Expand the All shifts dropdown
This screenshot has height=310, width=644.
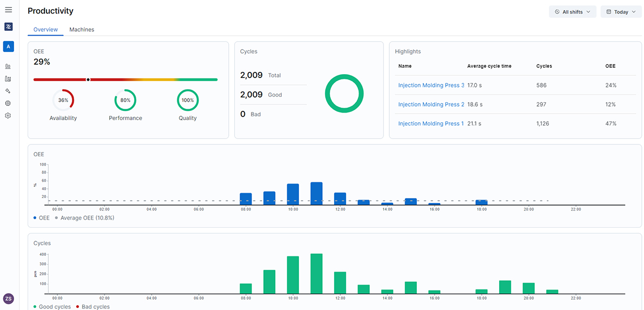[573, 12]
